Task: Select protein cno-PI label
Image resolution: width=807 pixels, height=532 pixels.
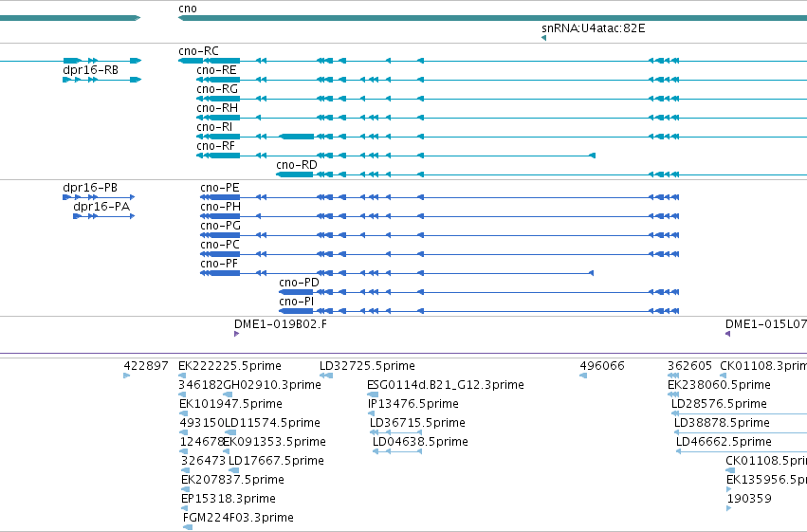Action: point(296,302)
